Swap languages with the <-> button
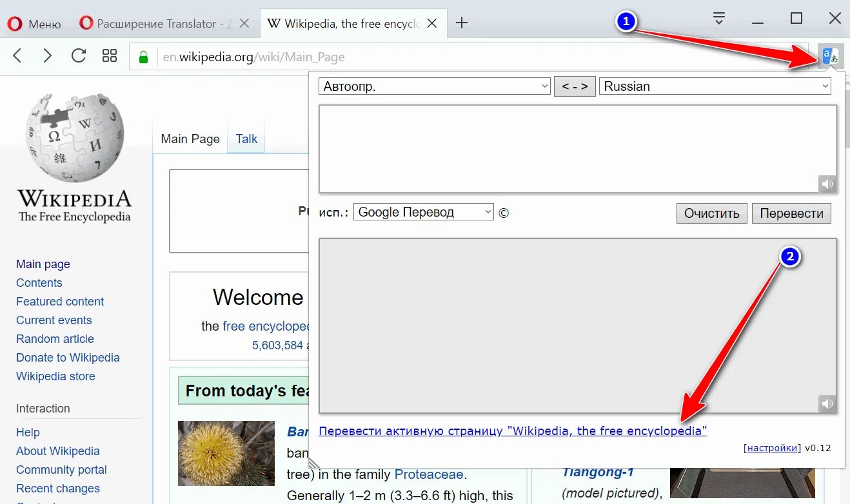This screenshot has width=850, height=504. [x=575, y=86]
